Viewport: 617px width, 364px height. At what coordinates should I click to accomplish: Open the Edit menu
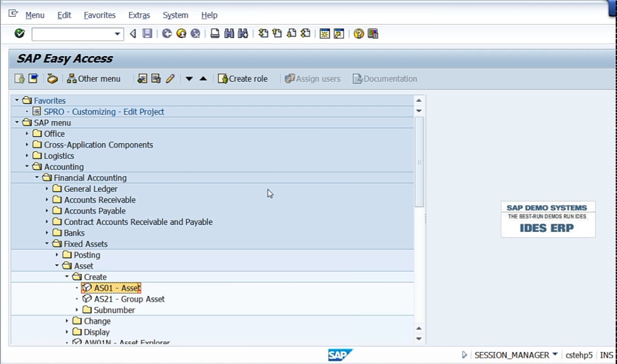pyautogui.click(x=64, y=16)
